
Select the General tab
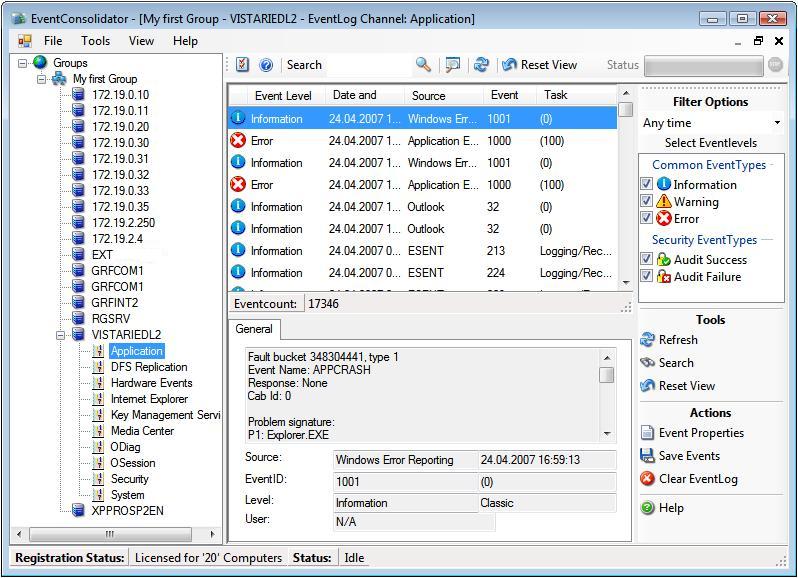coord(254,328)
